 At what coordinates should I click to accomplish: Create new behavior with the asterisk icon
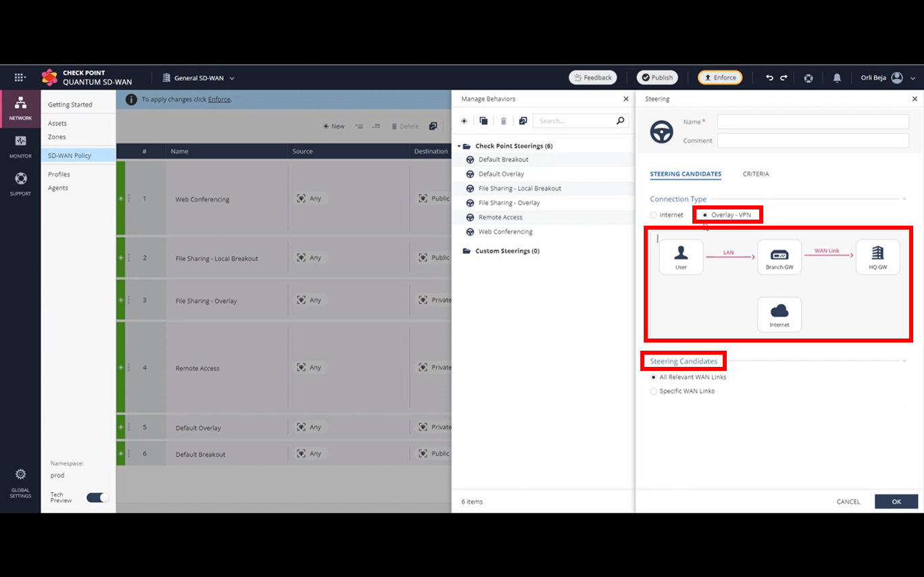pyautogui.click(x=464, y=121)
